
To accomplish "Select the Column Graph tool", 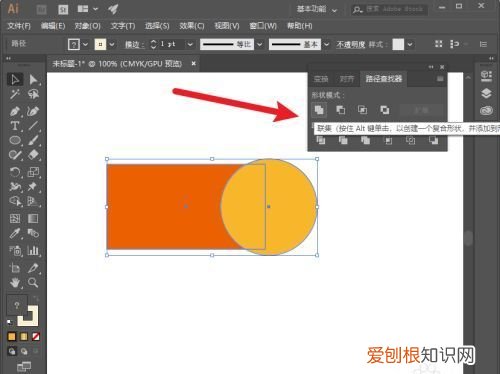I will [x=33, y=250].
